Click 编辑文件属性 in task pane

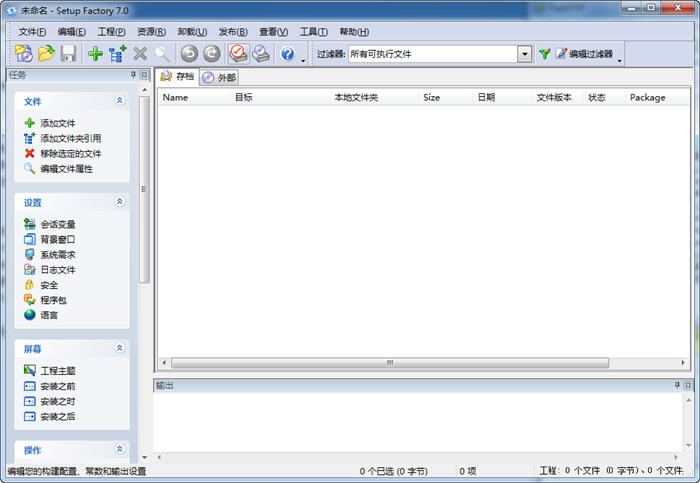pyautogui.click(x=58, y=169)
